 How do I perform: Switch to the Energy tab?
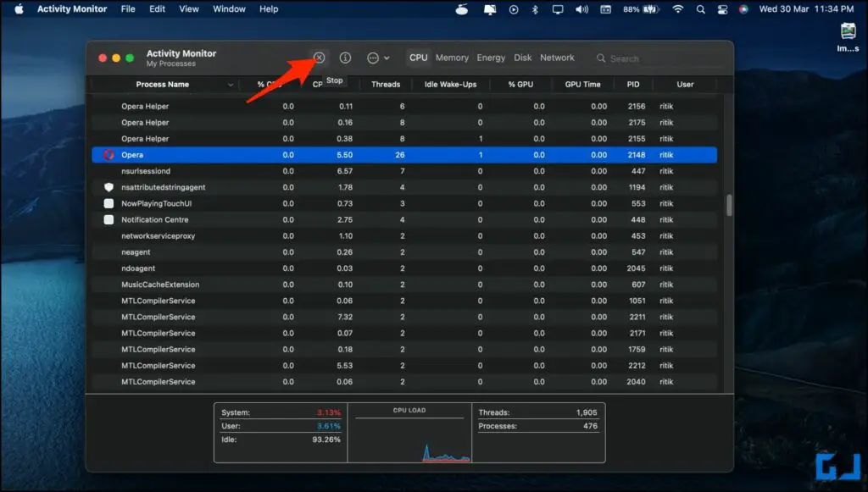click(491, 58)
